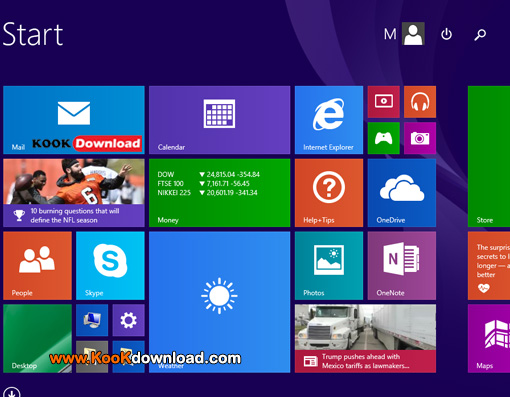The width and height of the screenshot is (510, 397).
Task: Open the Calendar tile
Action: pyautogui.click(x=219, y=120)
